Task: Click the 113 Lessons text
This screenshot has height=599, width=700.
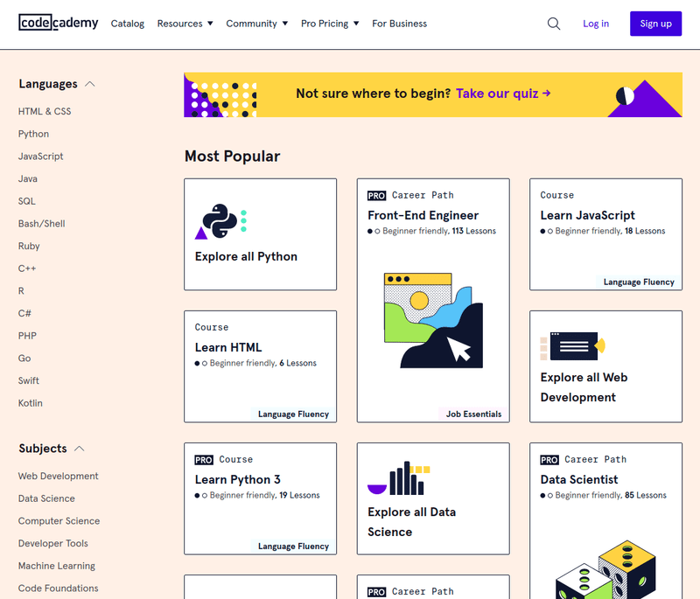Action: (473, 231)
